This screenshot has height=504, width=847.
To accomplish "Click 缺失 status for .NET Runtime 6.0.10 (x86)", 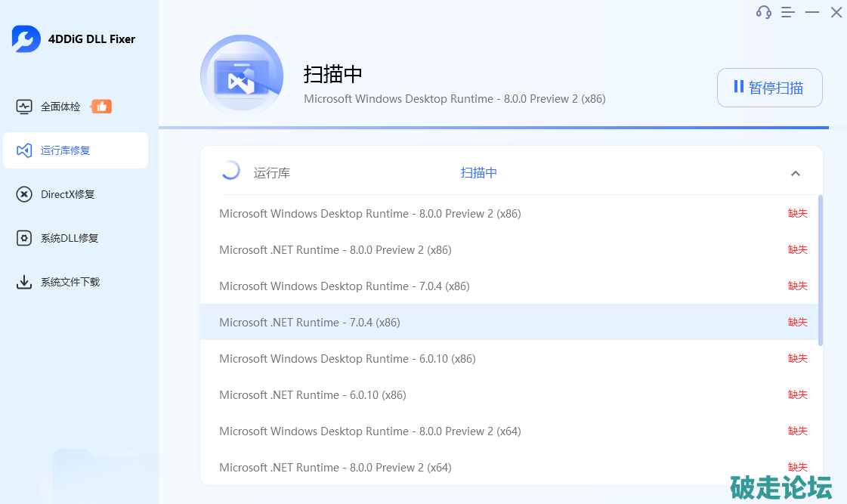I will (797, 394).
